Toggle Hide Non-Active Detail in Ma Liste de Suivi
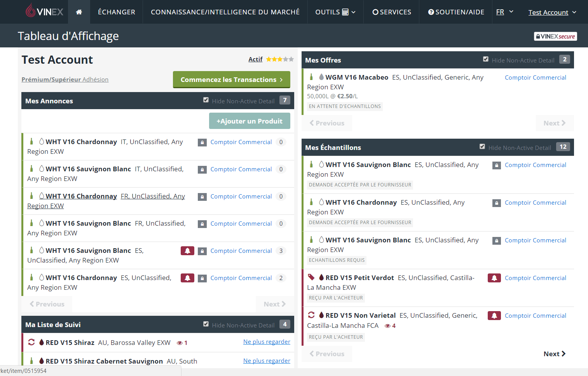 (206, 324)
